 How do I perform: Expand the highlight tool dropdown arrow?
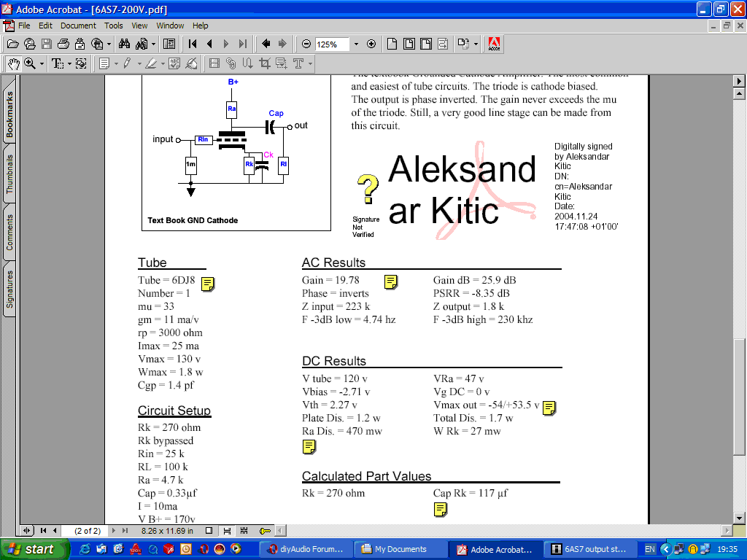click(x=163, y=63)
